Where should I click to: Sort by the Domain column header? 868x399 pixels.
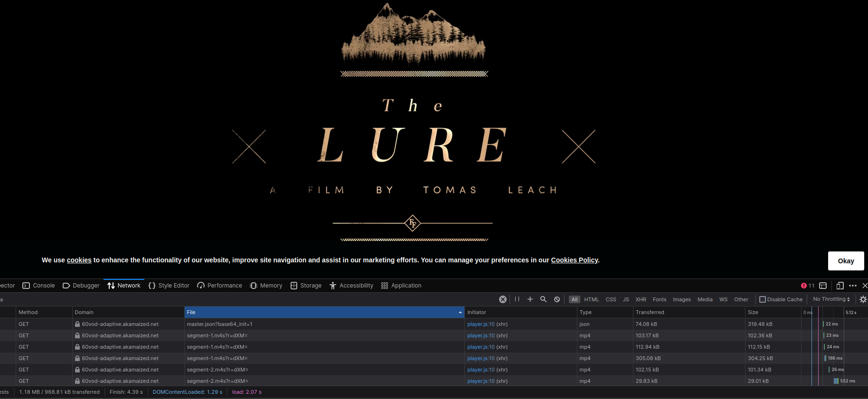(128, 312)
